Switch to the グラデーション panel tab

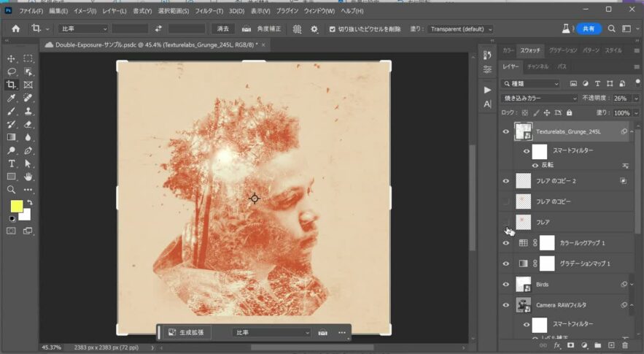point(562,50)
